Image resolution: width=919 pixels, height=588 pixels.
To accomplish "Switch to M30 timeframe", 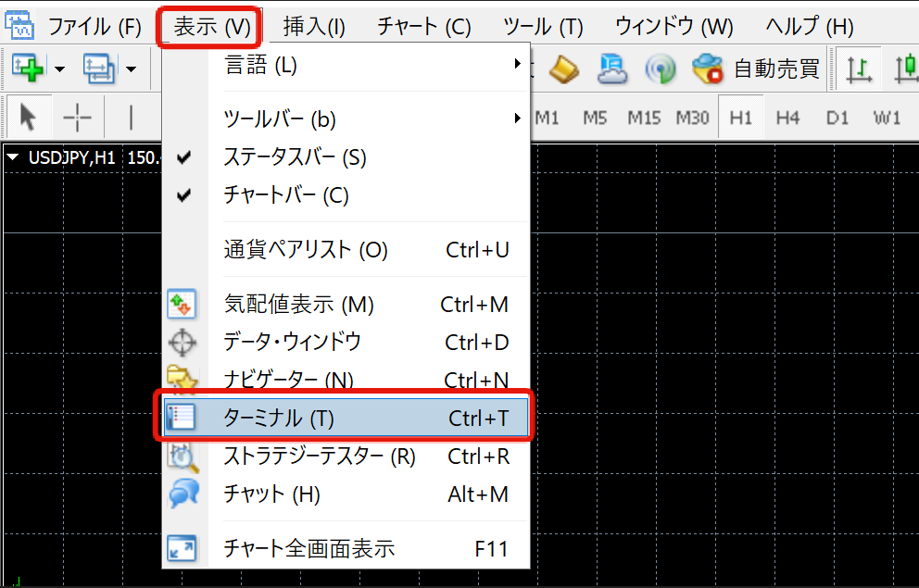I will click(x=692, y=118).
